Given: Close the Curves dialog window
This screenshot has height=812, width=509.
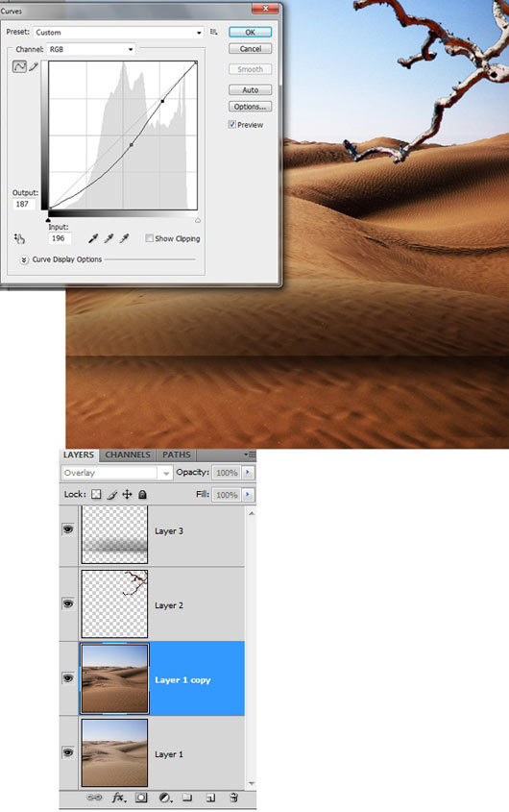Looking at the screenshot, I should (x=266, y=9).
